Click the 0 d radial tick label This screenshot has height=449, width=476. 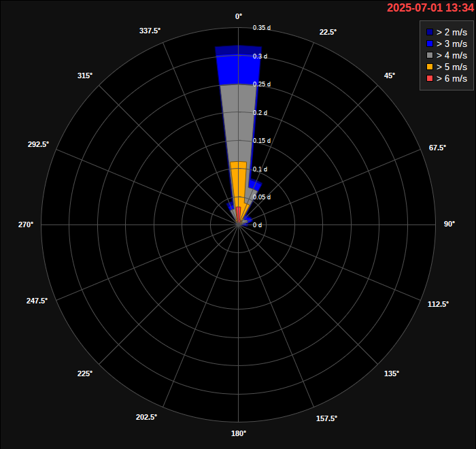(258, 225)
